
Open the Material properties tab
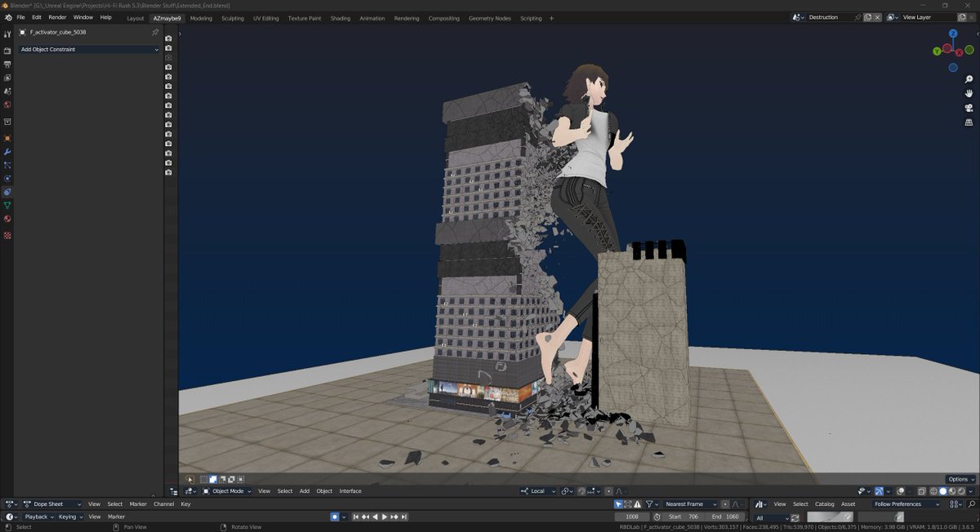coord(7,219)
